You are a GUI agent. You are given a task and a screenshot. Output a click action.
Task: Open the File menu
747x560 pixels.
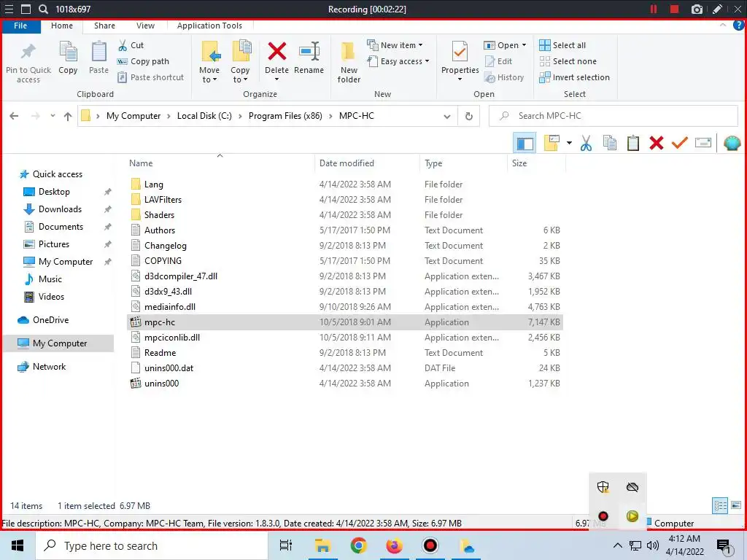(x=20, y=26)
